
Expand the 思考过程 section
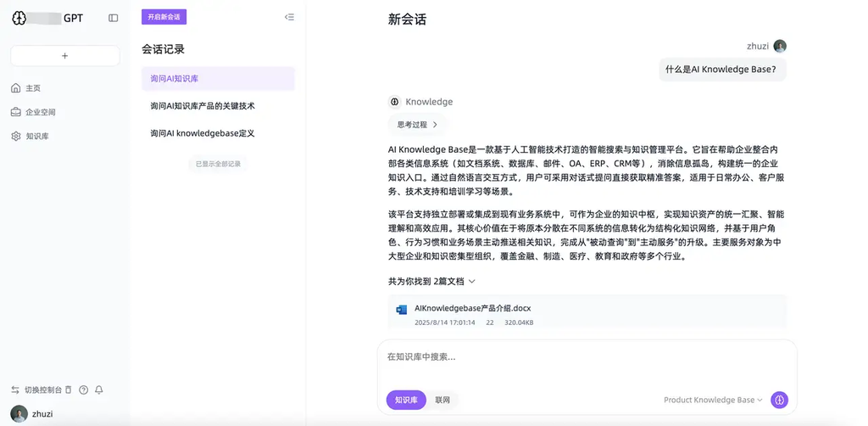tap(417, 125)
